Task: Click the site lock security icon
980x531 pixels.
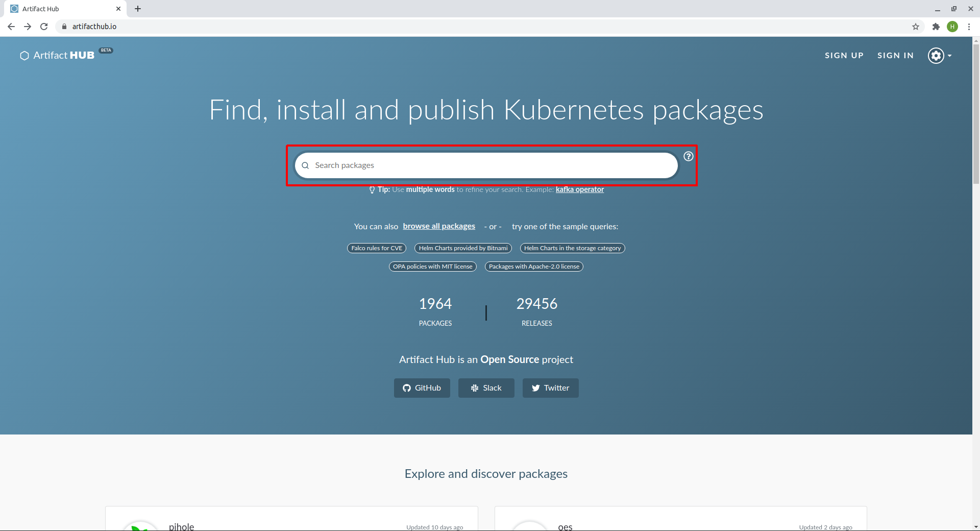Action: point(64,27)
